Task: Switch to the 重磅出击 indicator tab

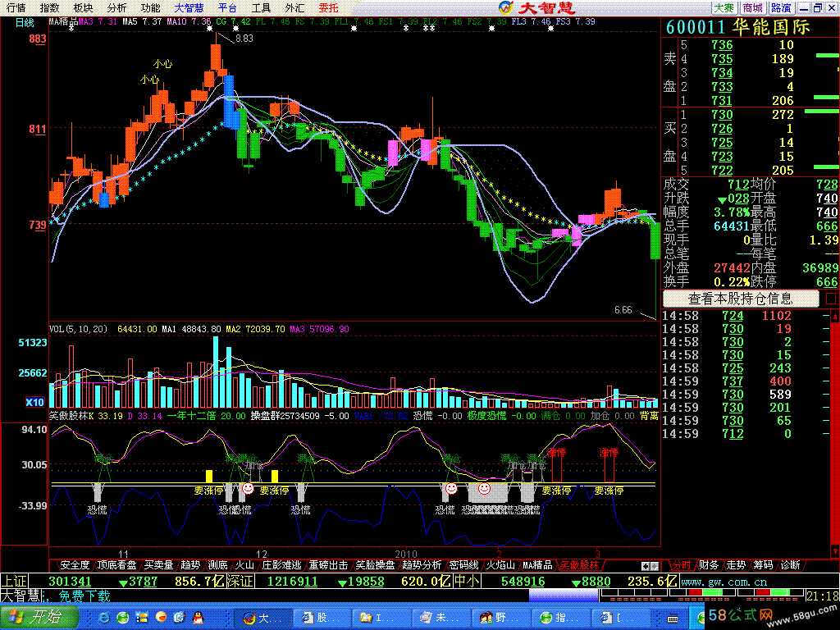Action: [328, 565]
